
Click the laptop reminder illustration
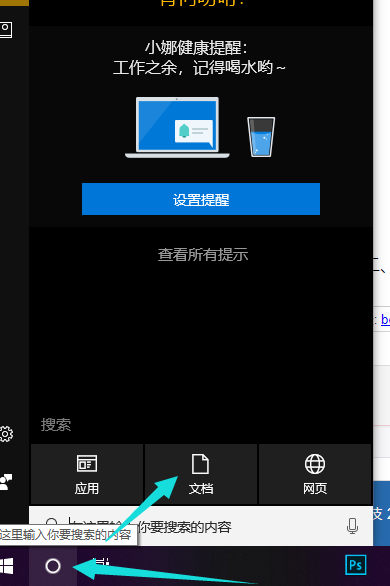point(177,127)
